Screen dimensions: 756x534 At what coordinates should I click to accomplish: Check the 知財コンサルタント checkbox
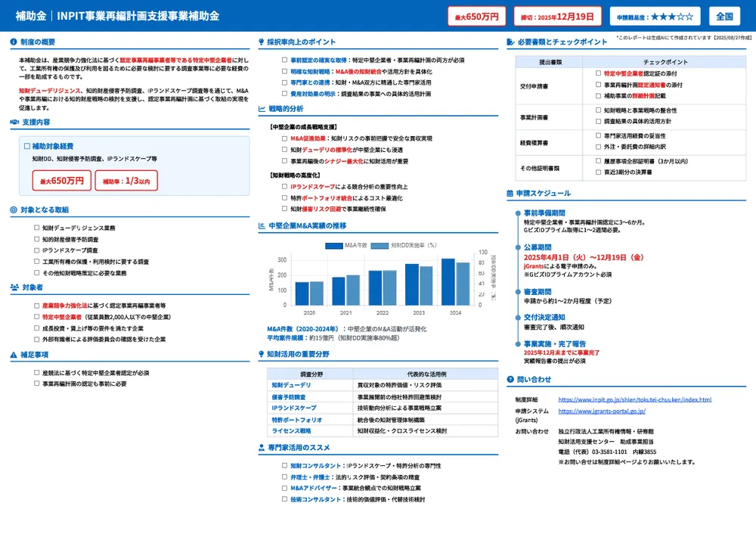[284, 466]
